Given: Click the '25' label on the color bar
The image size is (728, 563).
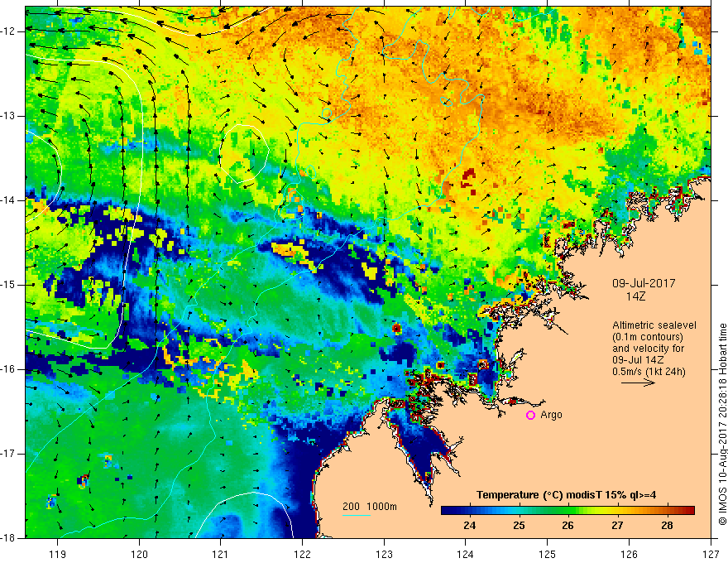Looking at the screenshot, I should 519,526.
